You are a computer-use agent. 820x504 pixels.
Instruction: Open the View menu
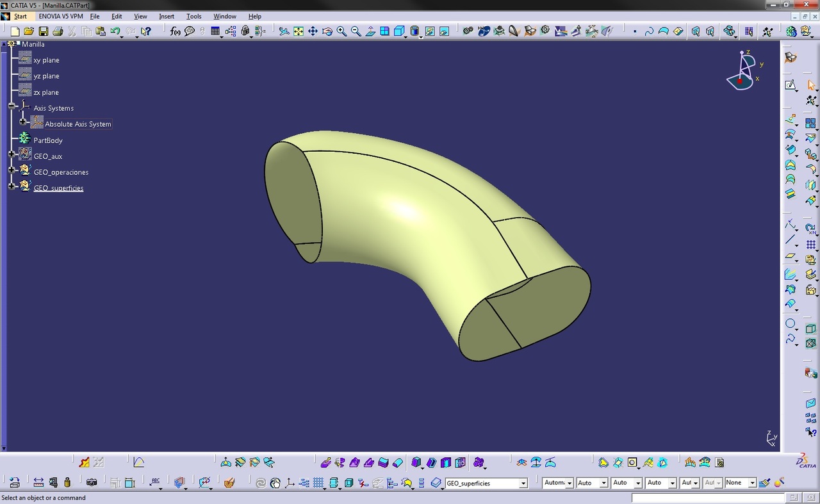click(140, 16)
